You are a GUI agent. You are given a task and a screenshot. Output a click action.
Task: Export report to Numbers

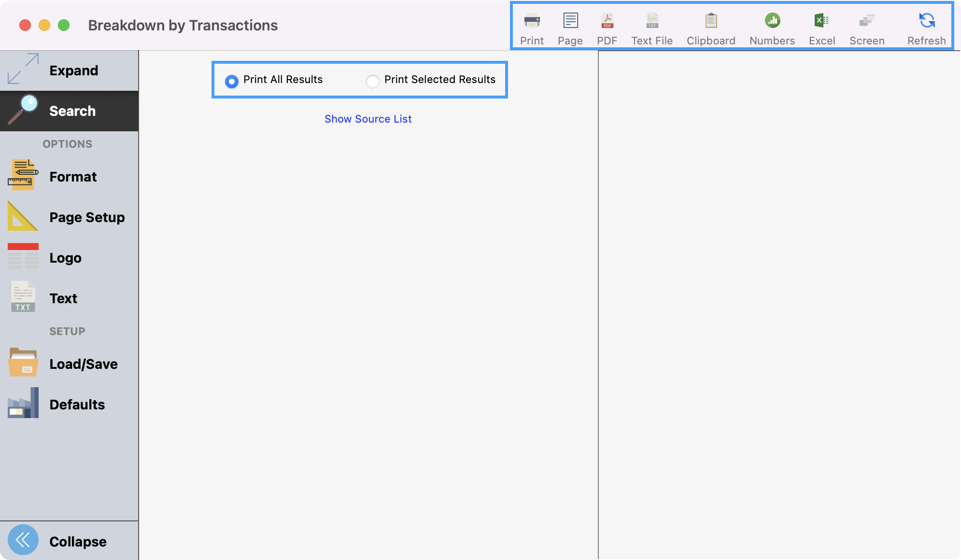tap(771, 27)
